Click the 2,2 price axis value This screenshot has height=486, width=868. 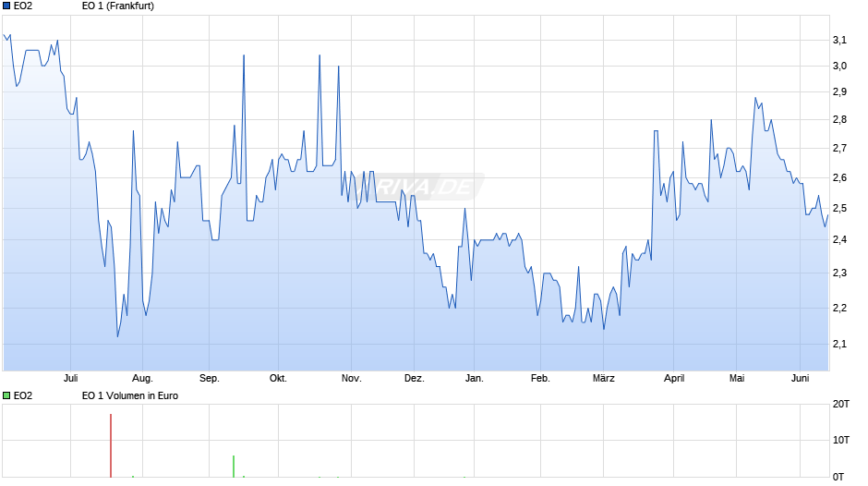click(x=839, y=308)
